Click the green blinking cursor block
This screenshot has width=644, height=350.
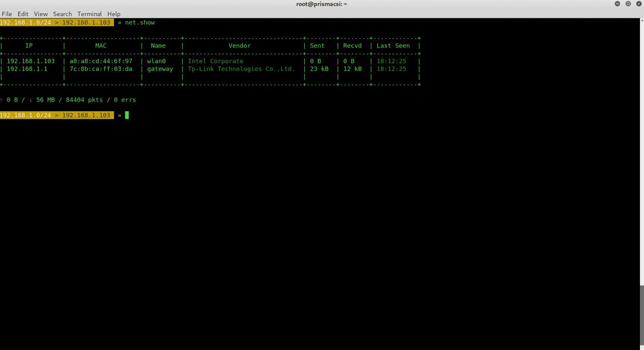point(127,115)
